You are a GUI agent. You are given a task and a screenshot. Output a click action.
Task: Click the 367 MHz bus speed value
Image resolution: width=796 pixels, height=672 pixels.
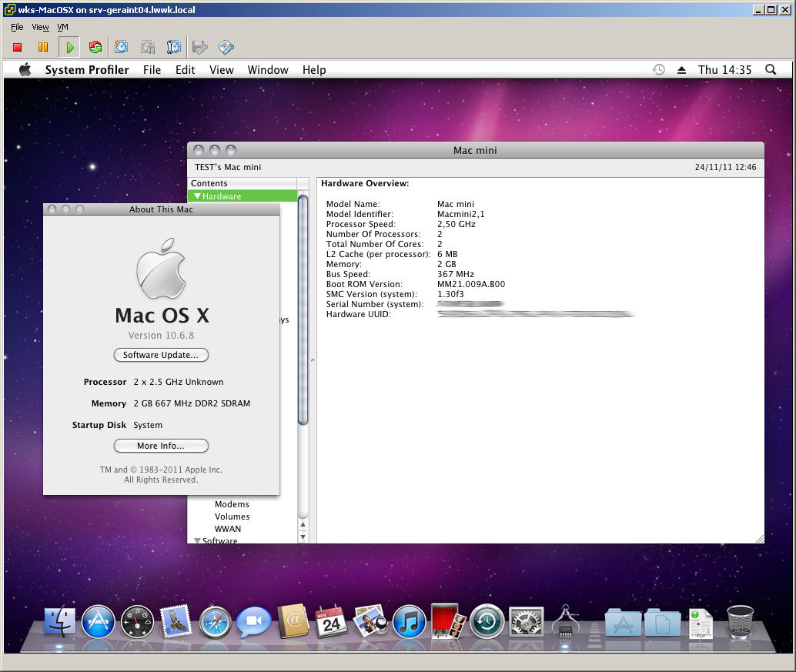456,274
